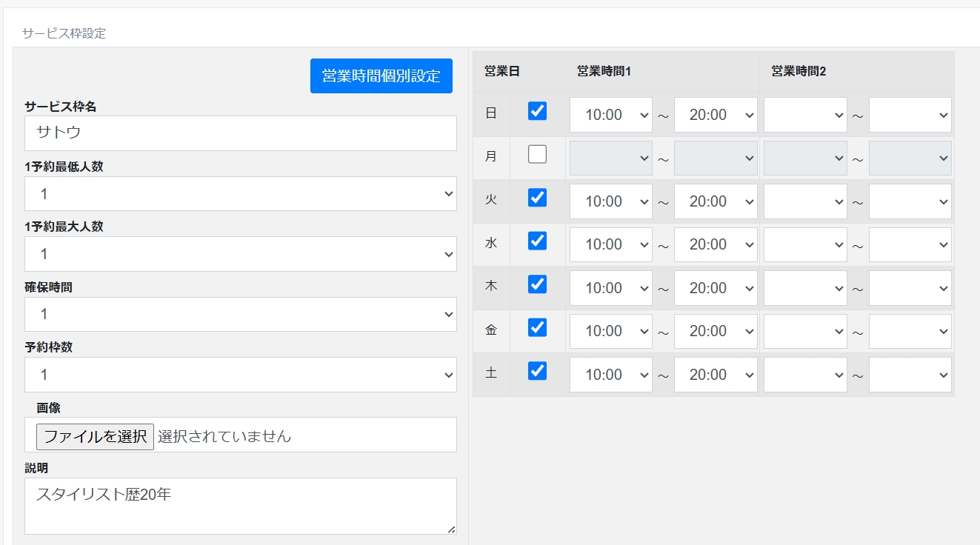980x545 pixels.
Task: Open Tuesday's 営業時間1 end time dropdown
Action: coord(716,201)
